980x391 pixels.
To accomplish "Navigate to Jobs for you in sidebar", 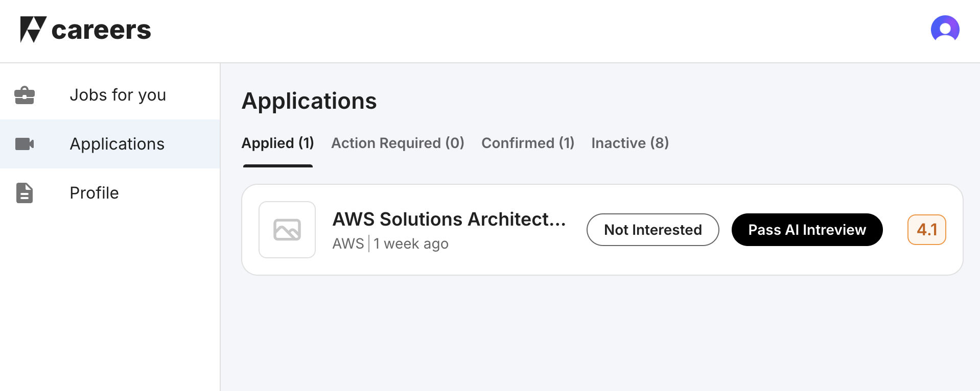I will 118,95.
